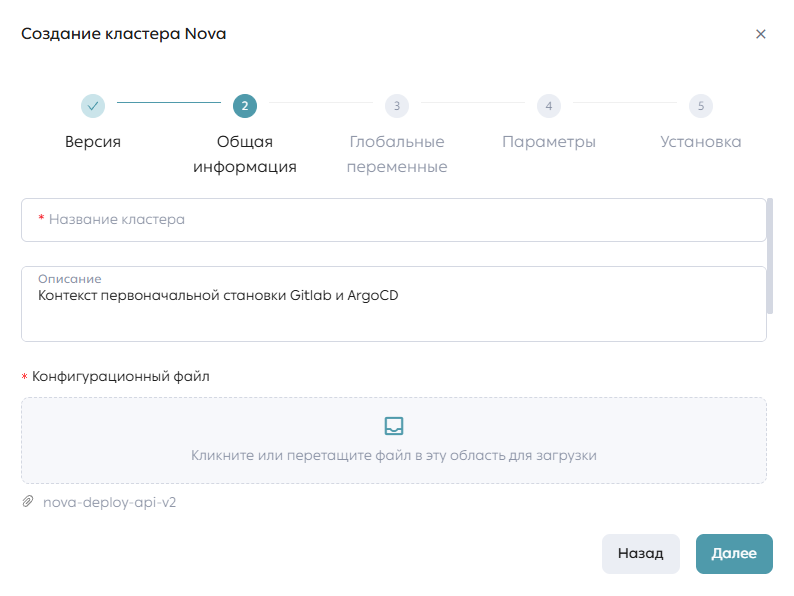
Task: Open the Установка step label
Action: [700, 142]
